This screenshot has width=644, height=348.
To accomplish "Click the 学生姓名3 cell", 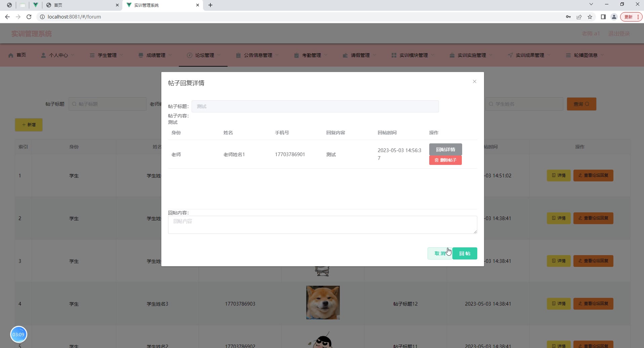I will (x=157, y=304).
